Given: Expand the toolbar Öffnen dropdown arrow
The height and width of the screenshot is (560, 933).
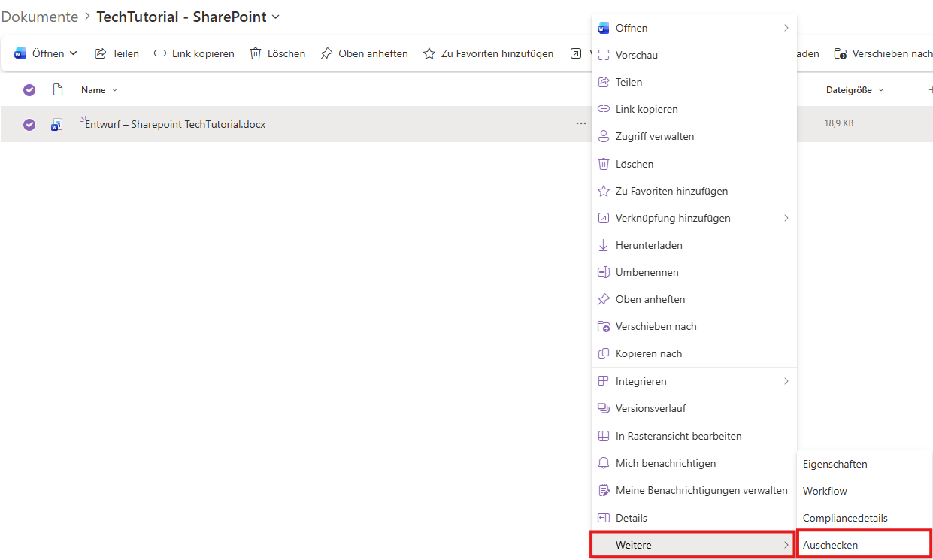Looking at the screenshot, I should 74,53.
